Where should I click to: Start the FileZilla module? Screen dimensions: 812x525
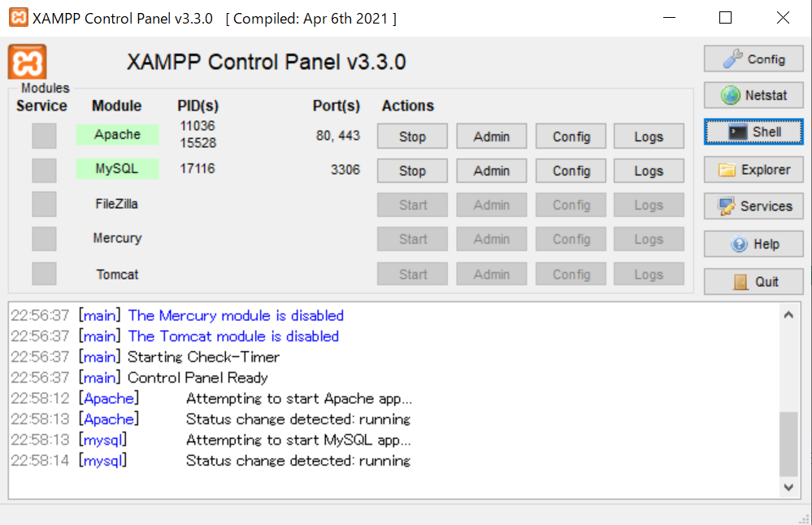point(412,205)
